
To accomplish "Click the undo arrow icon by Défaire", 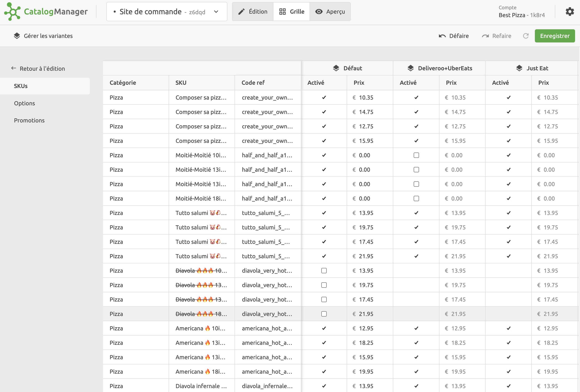I will tap(442, 36).
